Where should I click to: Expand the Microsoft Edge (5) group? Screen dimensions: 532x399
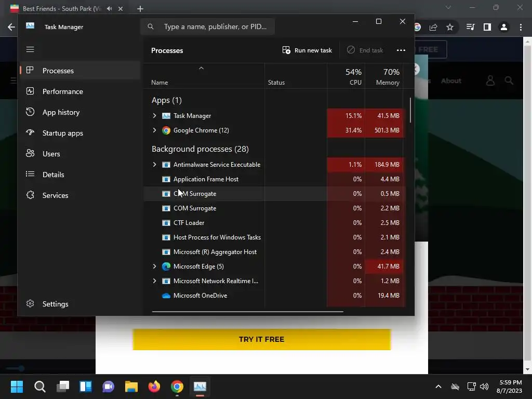tap(154, 267)
